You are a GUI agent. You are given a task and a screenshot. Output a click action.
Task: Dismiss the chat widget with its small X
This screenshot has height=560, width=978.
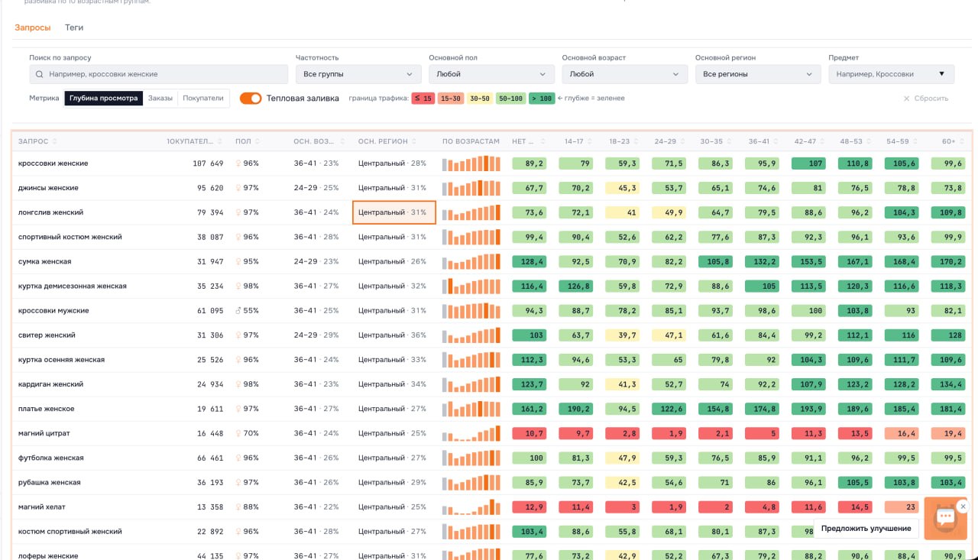[x=963, y=507]
